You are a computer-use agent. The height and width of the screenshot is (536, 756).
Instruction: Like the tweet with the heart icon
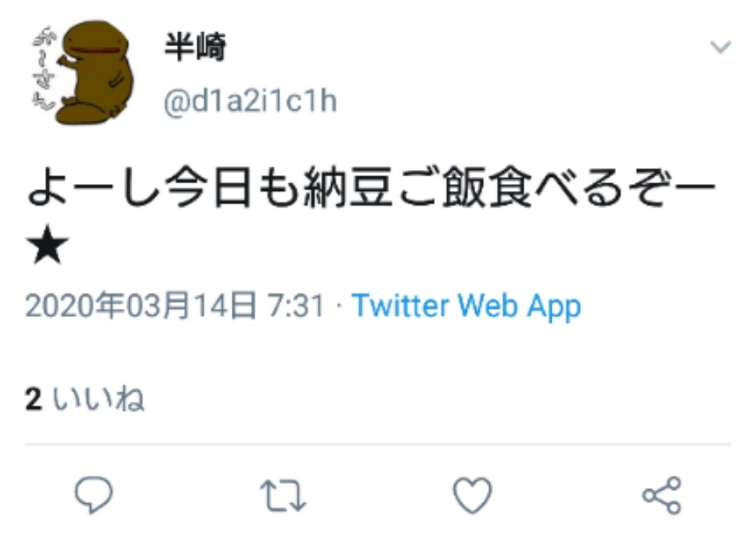[472, 495]
